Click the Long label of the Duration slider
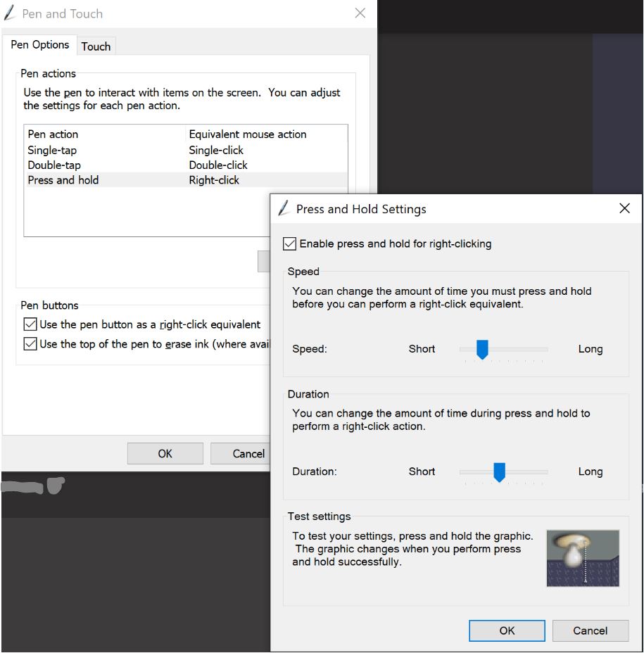Viewport: 644px width, 653px height. click(591, 471)
